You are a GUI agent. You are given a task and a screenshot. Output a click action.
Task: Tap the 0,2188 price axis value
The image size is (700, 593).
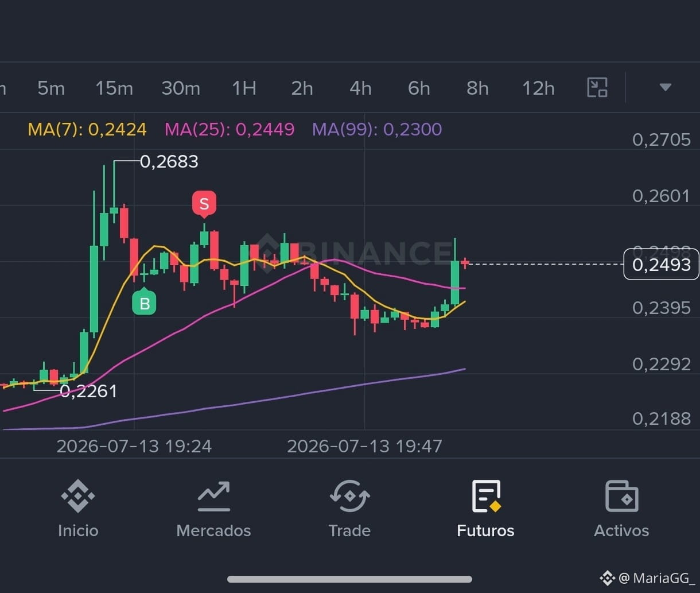pos(662,419)
